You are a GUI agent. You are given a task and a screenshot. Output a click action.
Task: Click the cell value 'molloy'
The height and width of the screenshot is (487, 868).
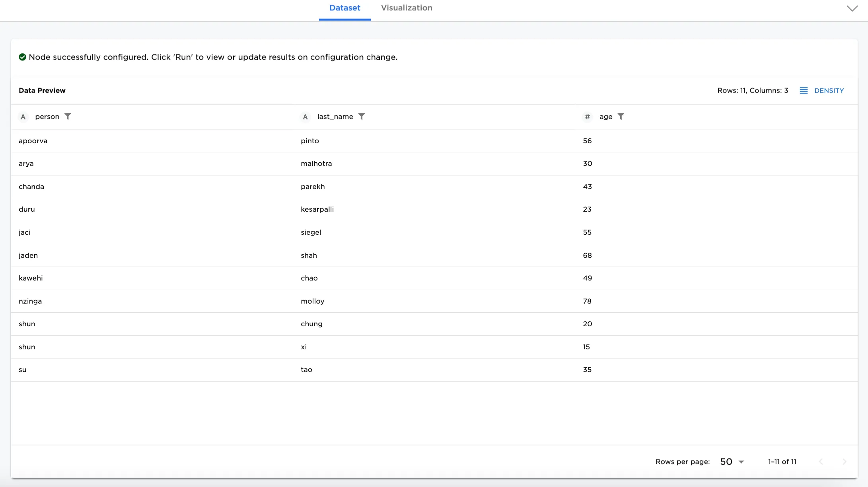313,301
